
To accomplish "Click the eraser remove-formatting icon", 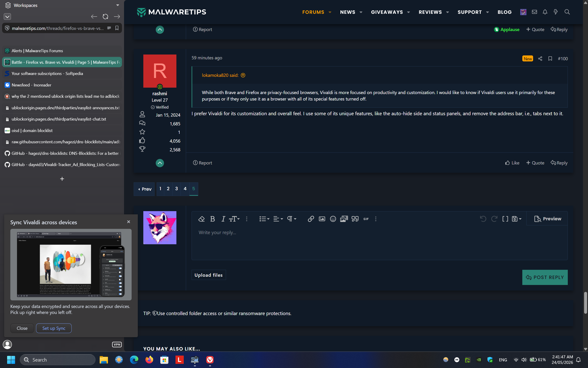I will pyautogui.click(x=201, y=219).
